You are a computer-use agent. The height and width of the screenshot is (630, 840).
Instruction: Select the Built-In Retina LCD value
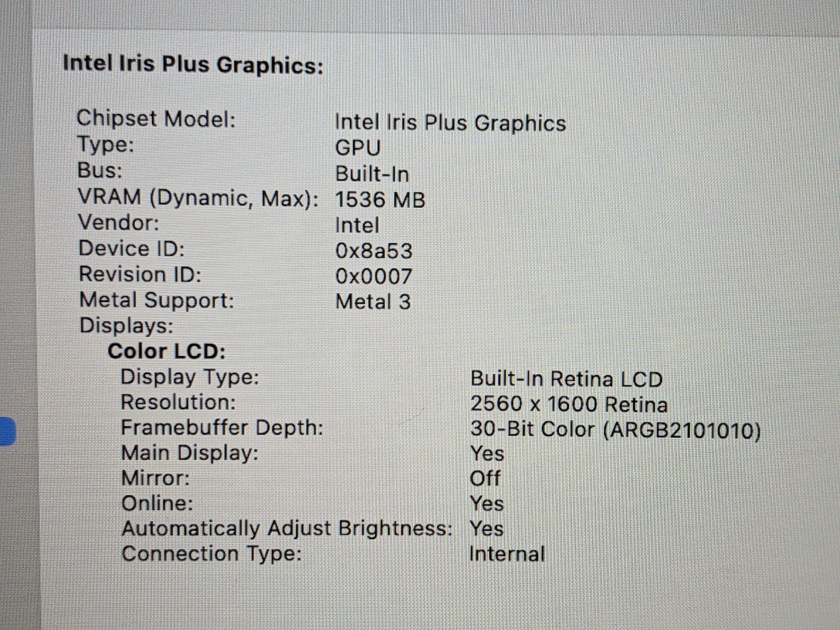coord(566,379)
